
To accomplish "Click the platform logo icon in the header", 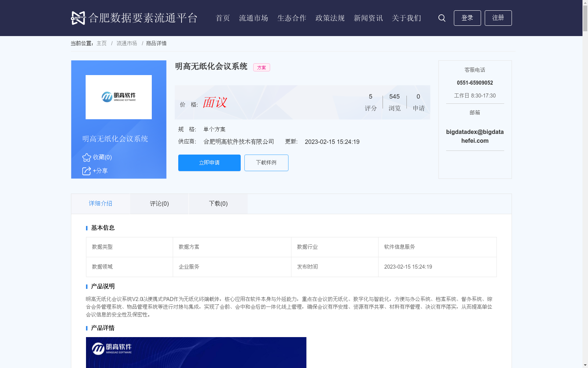I will pos(78,18).
